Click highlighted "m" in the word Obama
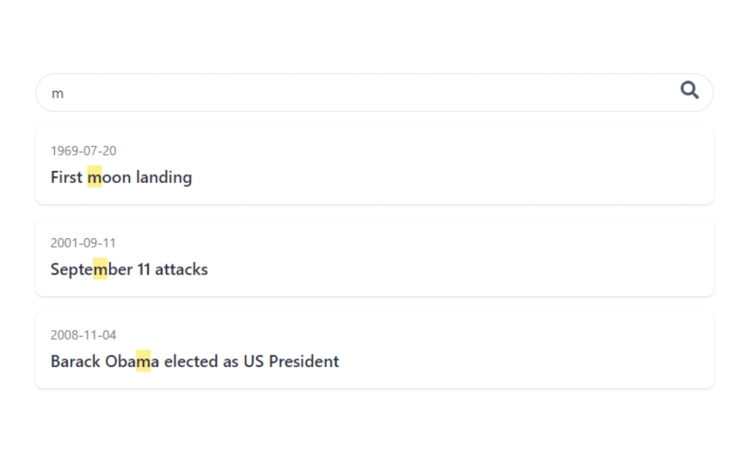The width and height of the screenshot is (750, 469). pyautogui.click(x=143, y=361)
